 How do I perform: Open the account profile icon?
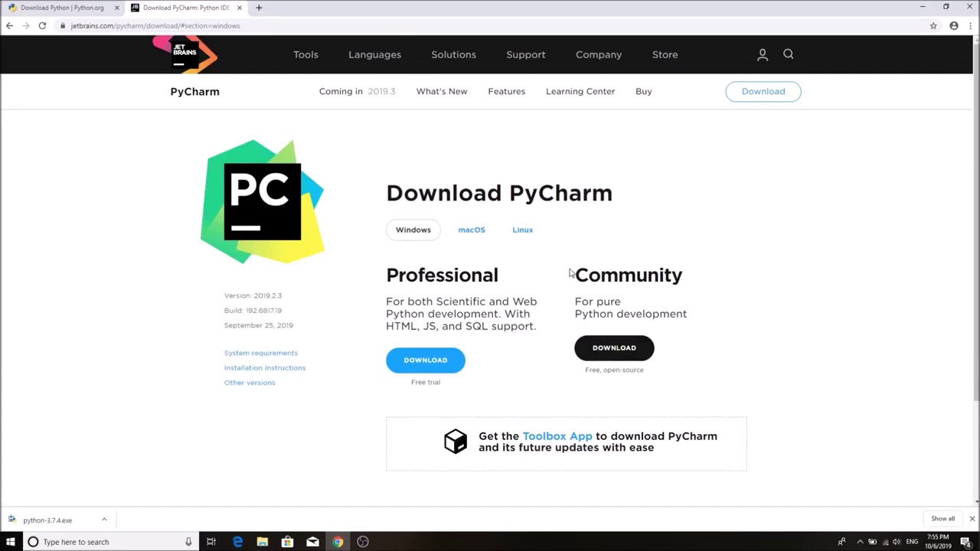[x=763, y=54]
